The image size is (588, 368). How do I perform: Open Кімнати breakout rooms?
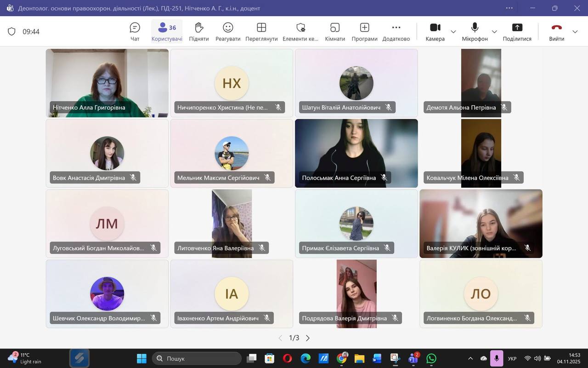click(335, 31)
